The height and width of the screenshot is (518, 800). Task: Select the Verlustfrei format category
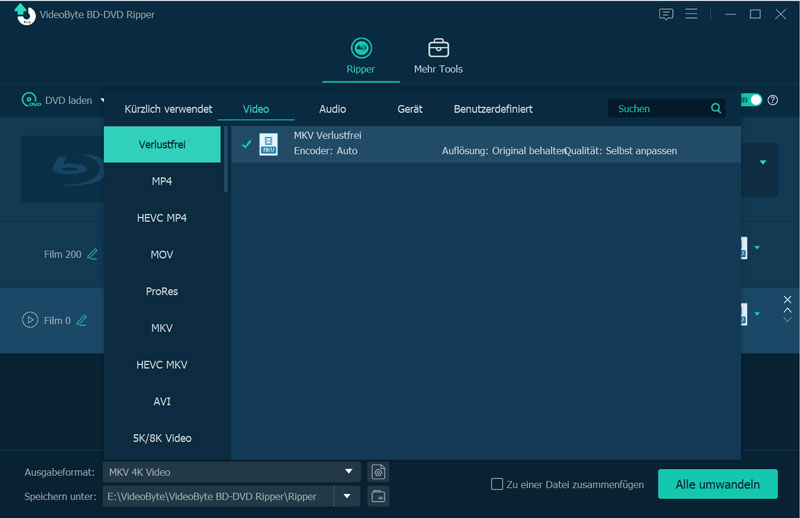162,144
